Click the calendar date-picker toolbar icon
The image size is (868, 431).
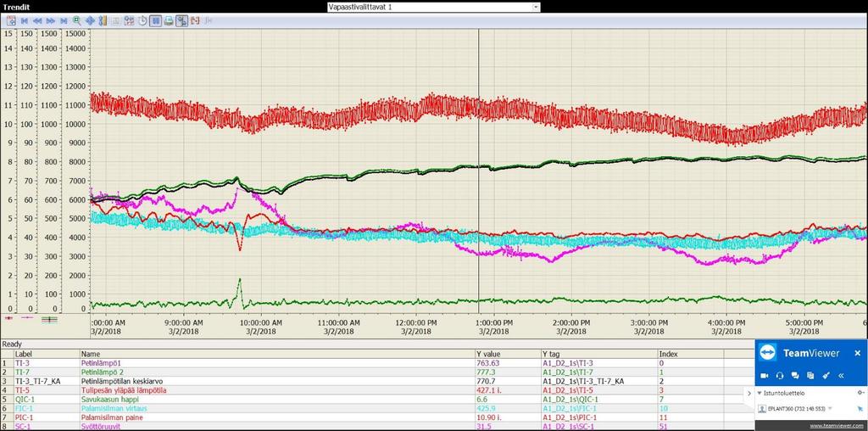point(11,20)
